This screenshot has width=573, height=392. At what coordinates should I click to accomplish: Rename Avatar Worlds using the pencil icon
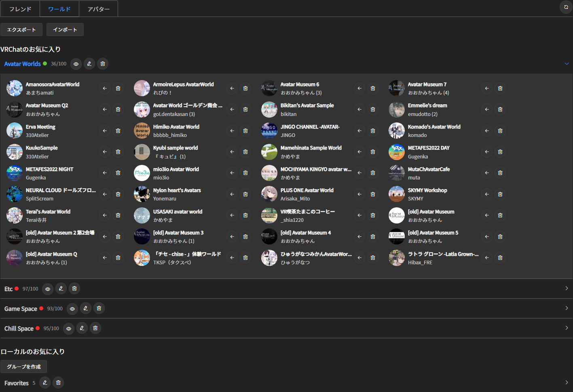[89, 63]
